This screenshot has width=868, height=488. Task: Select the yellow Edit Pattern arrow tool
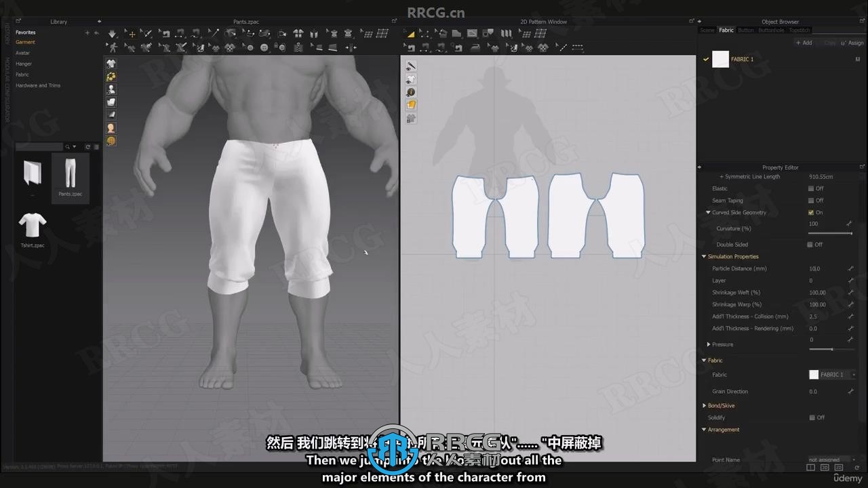tap(410, 33)
